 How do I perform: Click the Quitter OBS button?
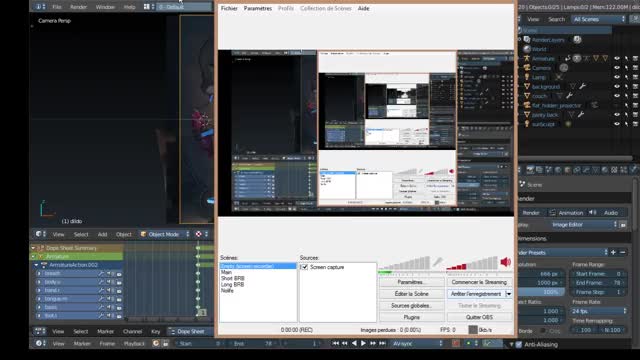pos(479,317)
